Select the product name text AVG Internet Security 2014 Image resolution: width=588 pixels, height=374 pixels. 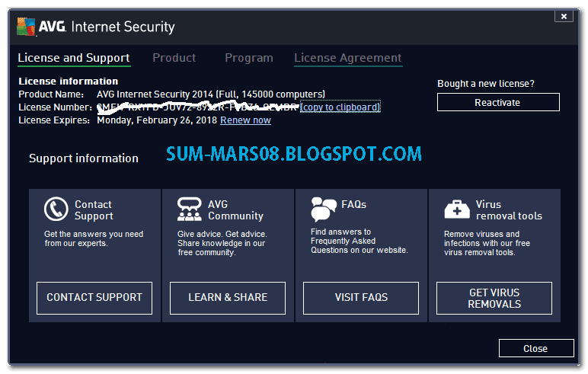[155, 94]
